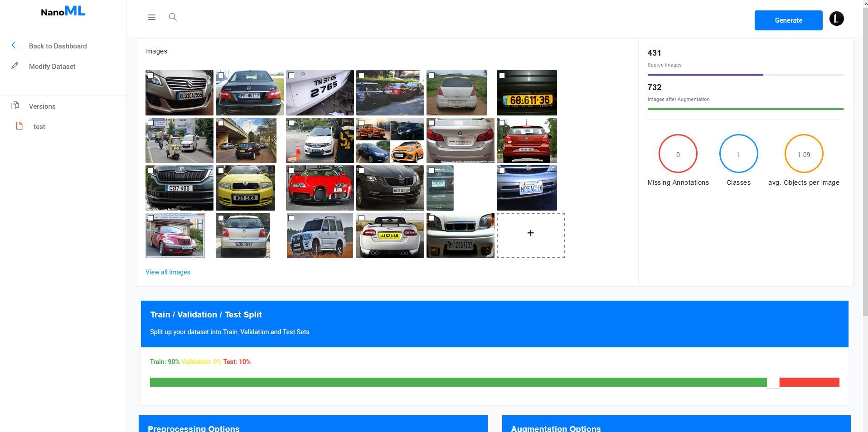The image size is (868, 432).
Task: Tick the yellow WOR 516K car checkbox
Action: 221,171
